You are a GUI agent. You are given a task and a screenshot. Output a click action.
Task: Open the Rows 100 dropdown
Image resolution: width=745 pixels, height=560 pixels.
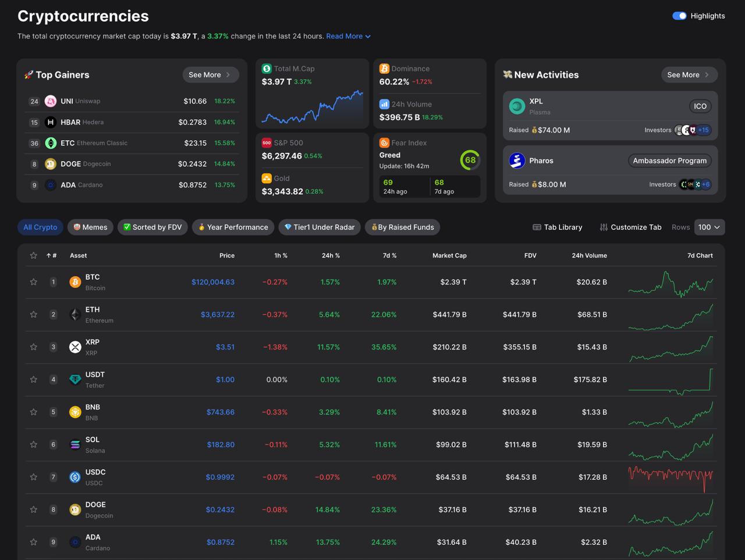(709, 227)
